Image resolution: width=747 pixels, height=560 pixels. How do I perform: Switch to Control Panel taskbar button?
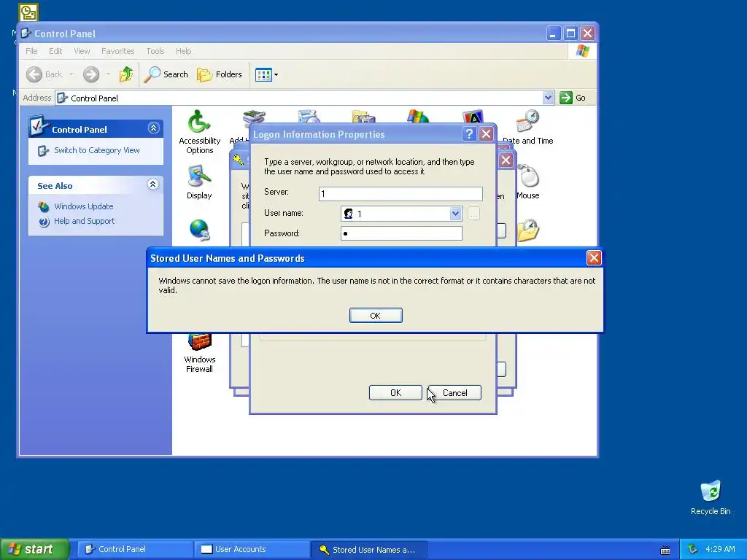135,549
